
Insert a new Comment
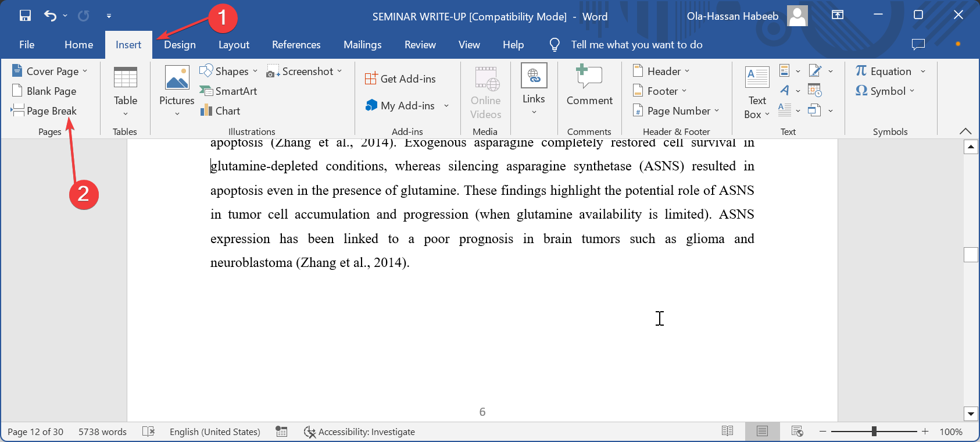(x=589, y=86)
